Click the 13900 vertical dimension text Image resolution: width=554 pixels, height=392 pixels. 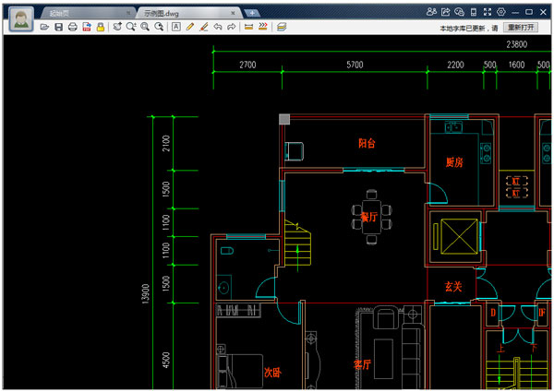[x=145, y=293]
